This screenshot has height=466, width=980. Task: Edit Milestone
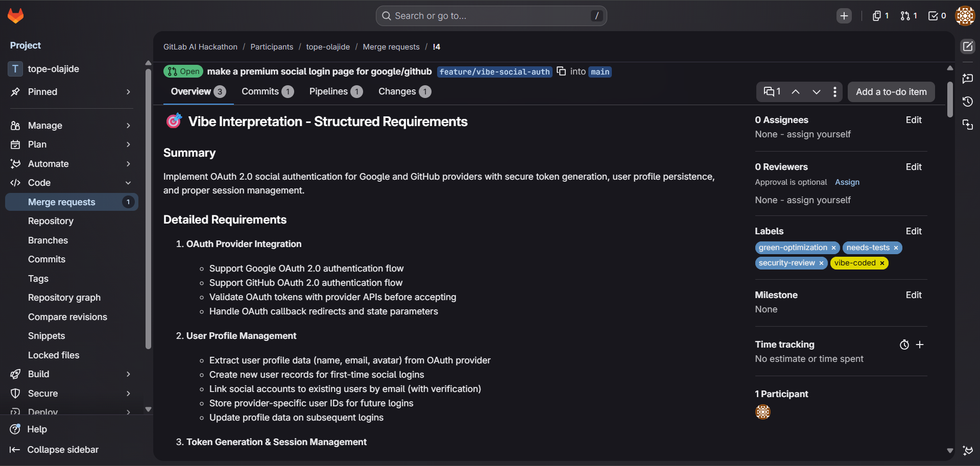914,295
